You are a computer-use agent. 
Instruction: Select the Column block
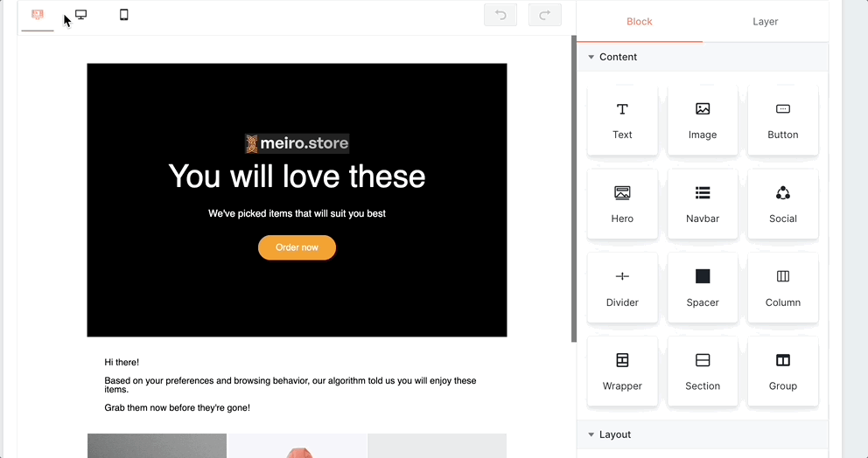point(783,288)
